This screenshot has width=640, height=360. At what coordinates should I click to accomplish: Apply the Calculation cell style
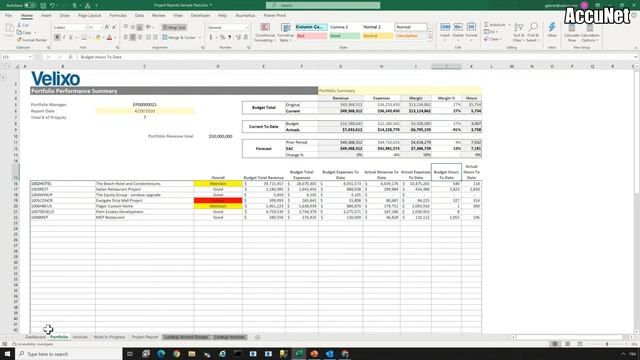pos(411,36)
